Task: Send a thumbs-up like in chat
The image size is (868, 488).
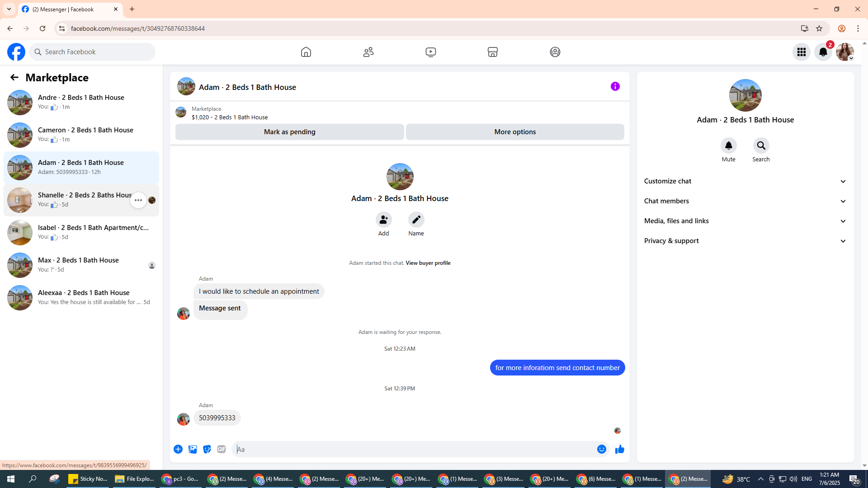Action: [x=619, y=449]
